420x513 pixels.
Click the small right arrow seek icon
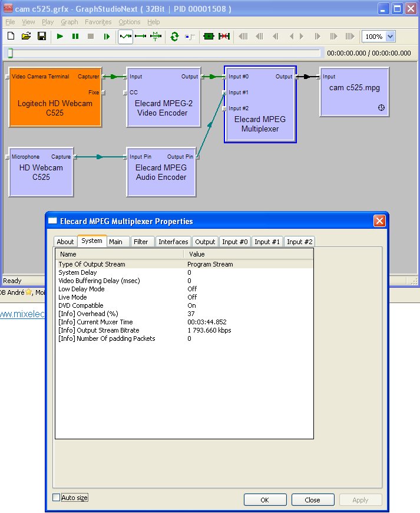[x=302, y=37]
